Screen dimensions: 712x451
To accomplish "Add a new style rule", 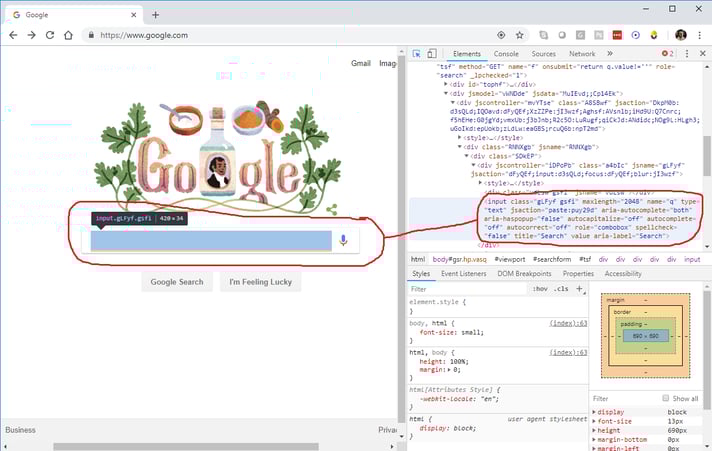I will point(579,289).
